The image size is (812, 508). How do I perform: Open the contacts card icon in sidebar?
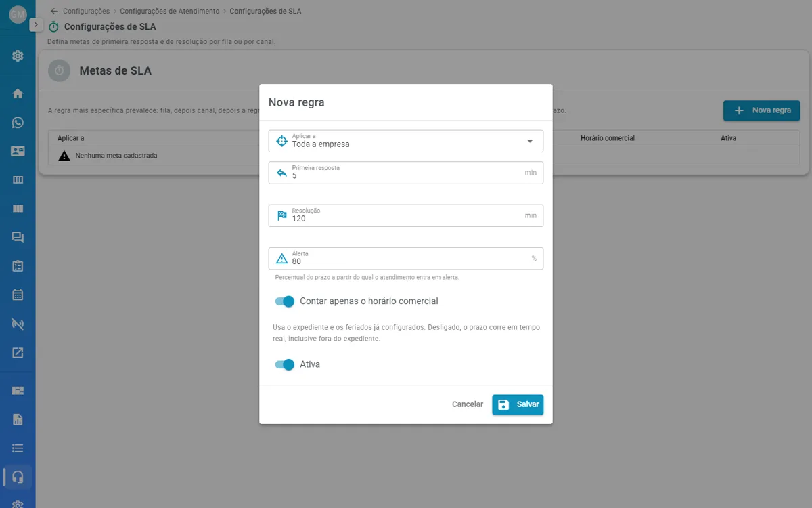tap(18, 151)
